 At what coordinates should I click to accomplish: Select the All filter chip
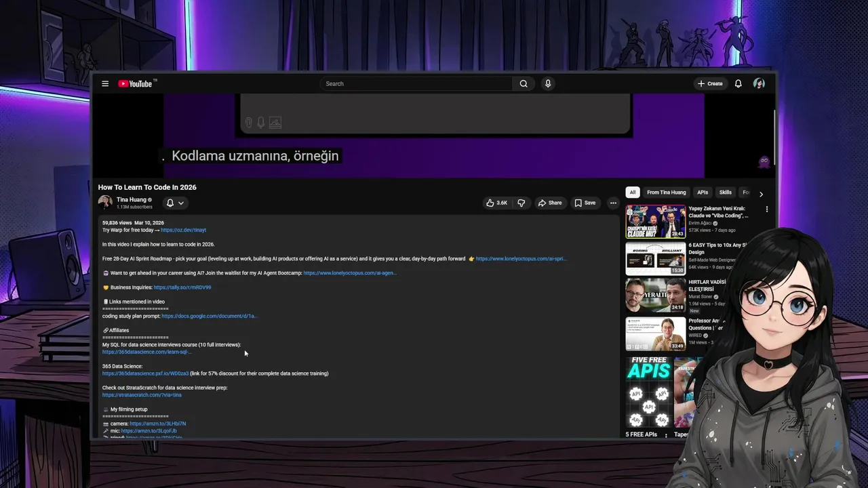click(x=633, y=192)
